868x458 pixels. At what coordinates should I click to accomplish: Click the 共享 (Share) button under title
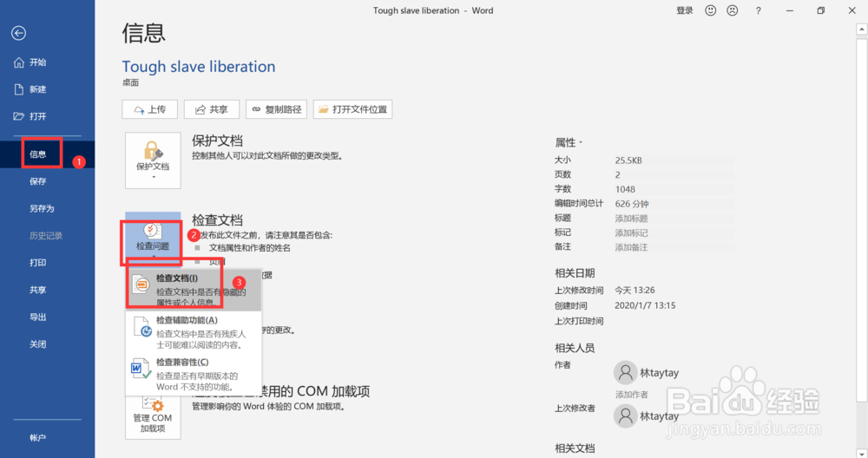[x=212, y=109]
